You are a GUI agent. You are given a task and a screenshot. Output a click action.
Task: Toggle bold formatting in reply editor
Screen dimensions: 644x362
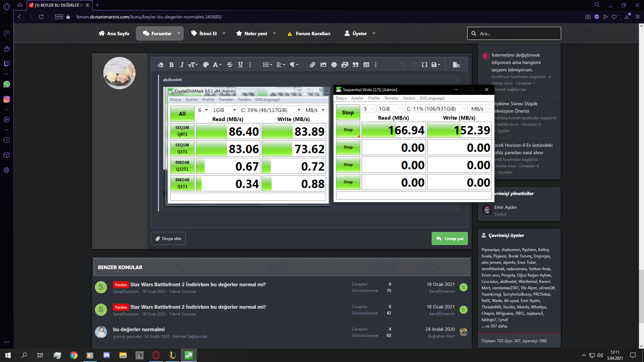[x=171, y=65]
